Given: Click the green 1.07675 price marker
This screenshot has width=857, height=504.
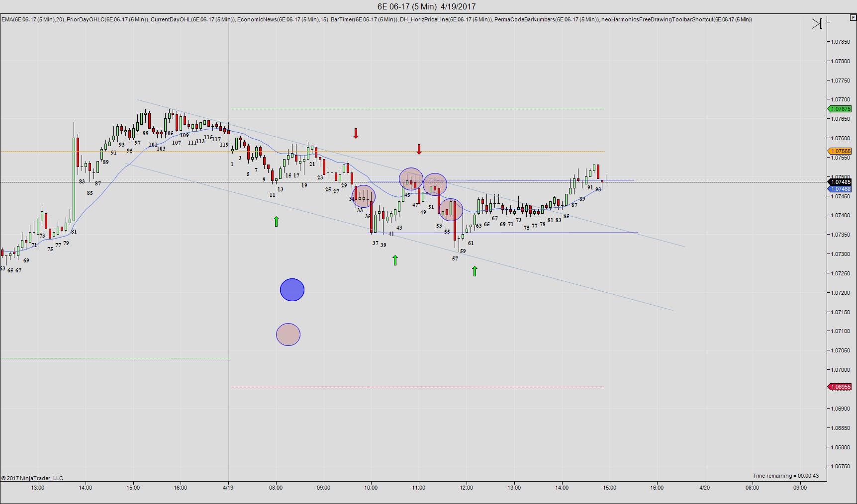Looking at the screenshot, I should coord(840,109).
